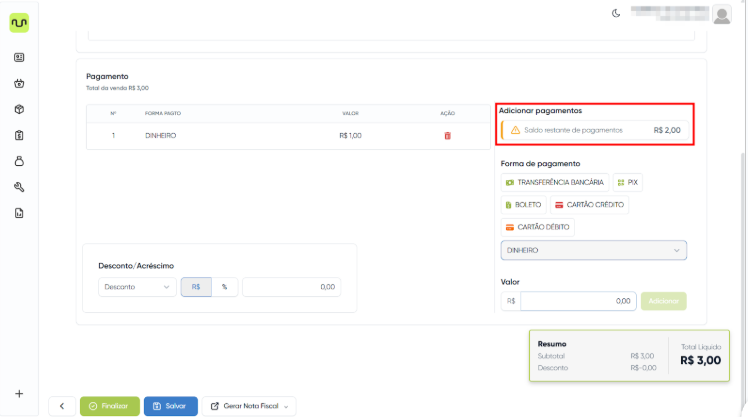The height and width of the screenshot is (417, 748).
Task: Switch discount type to R$
Action: pos(195,287)
